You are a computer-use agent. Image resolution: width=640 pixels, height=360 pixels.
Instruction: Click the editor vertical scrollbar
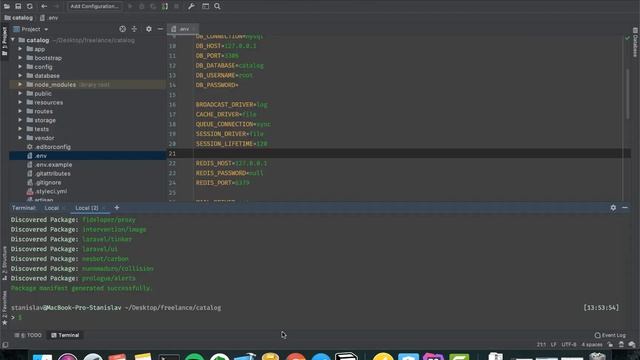point(628,94)
